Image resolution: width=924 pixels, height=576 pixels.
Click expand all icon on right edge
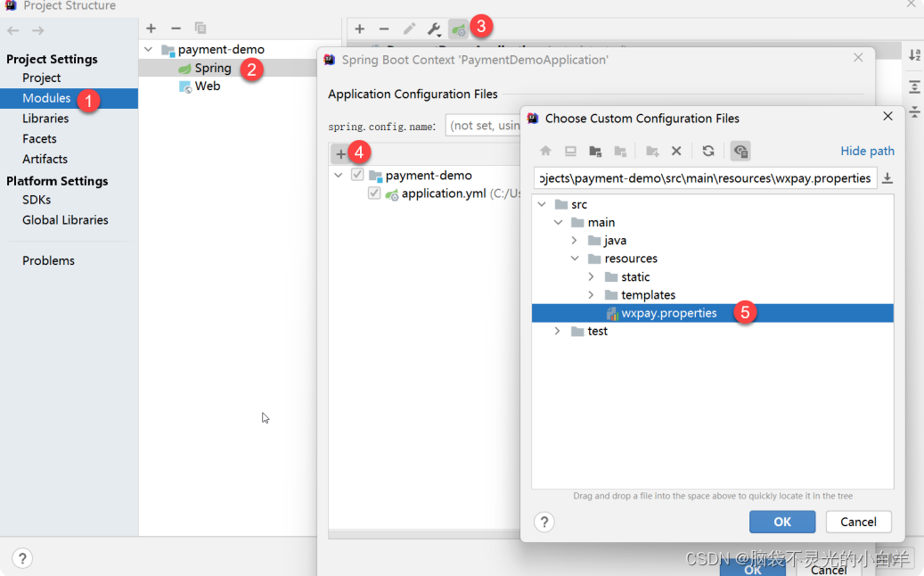(914, 86)
